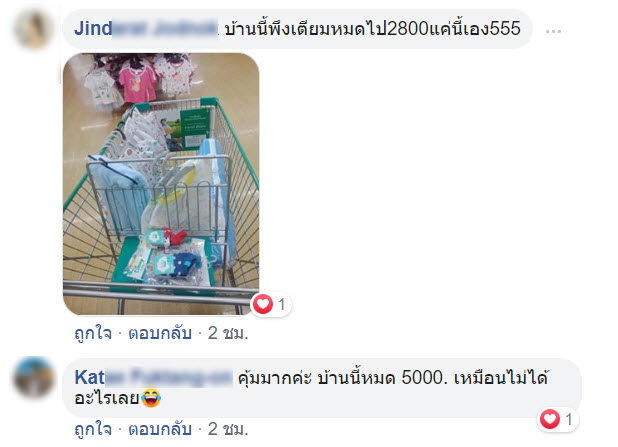Viewport: 618px width, 447px height.
Task: Open the shopping cart photo attachment
Action: (161, 184)
